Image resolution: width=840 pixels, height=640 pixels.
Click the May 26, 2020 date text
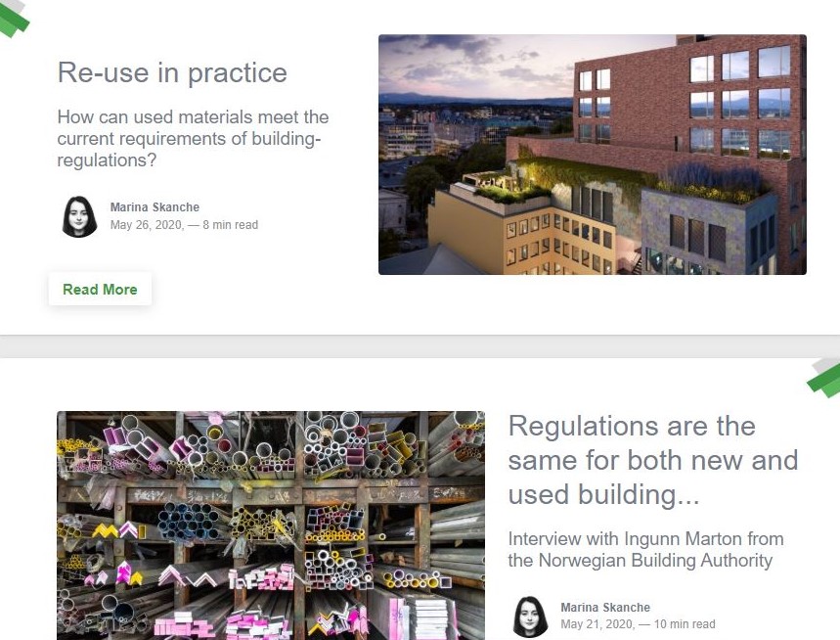click(x=147, y=225)
